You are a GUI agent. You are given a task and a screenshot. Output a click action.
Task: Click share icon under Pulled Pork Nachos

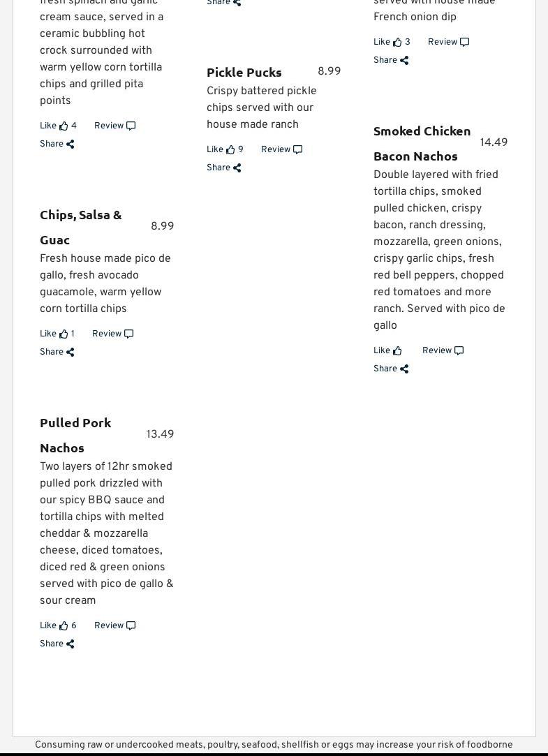coord(70,644)
